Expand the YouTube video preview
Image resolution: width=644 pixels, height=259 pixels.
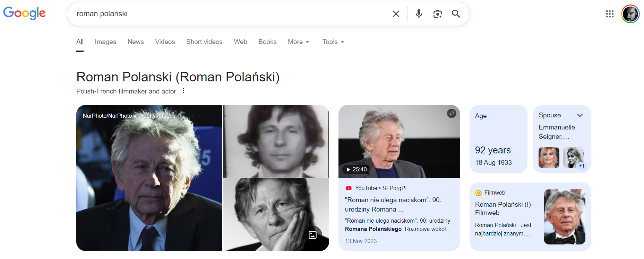point(452,114)
